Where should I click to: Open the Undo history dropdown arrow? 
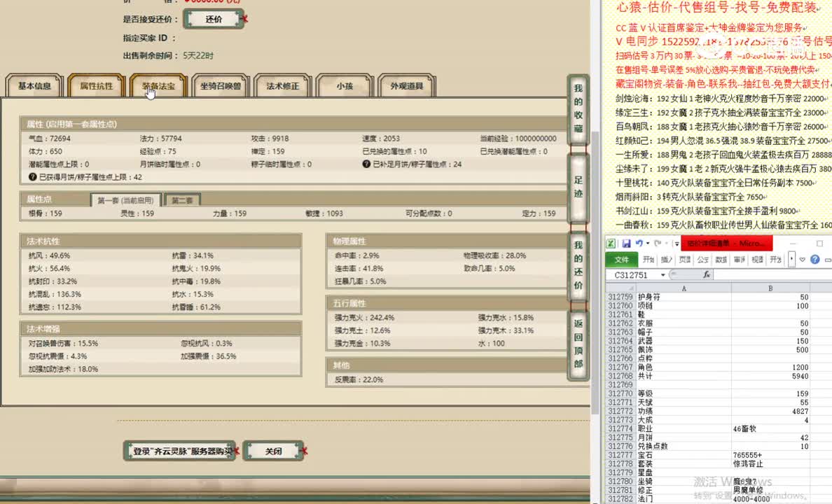(646, 244)
